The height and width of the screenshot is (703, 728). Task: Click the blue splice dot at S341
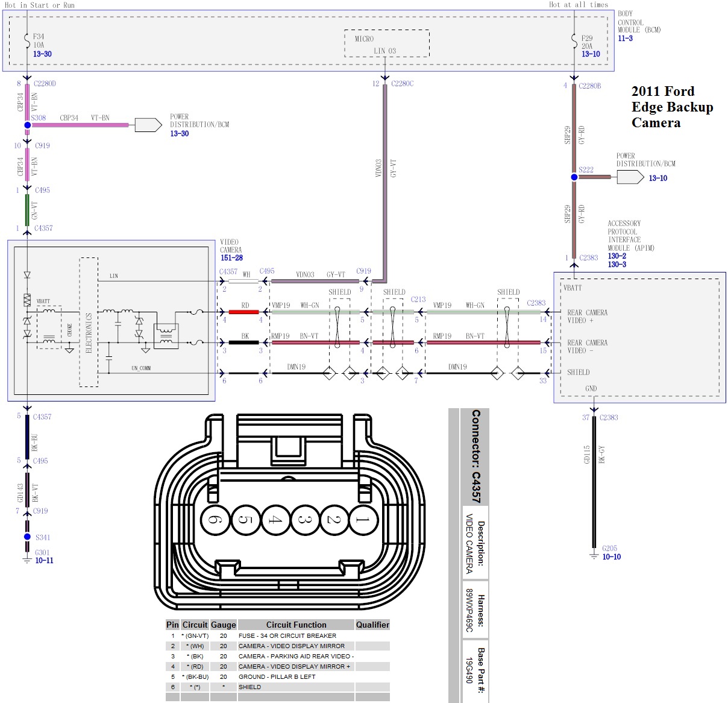[27, 537]
